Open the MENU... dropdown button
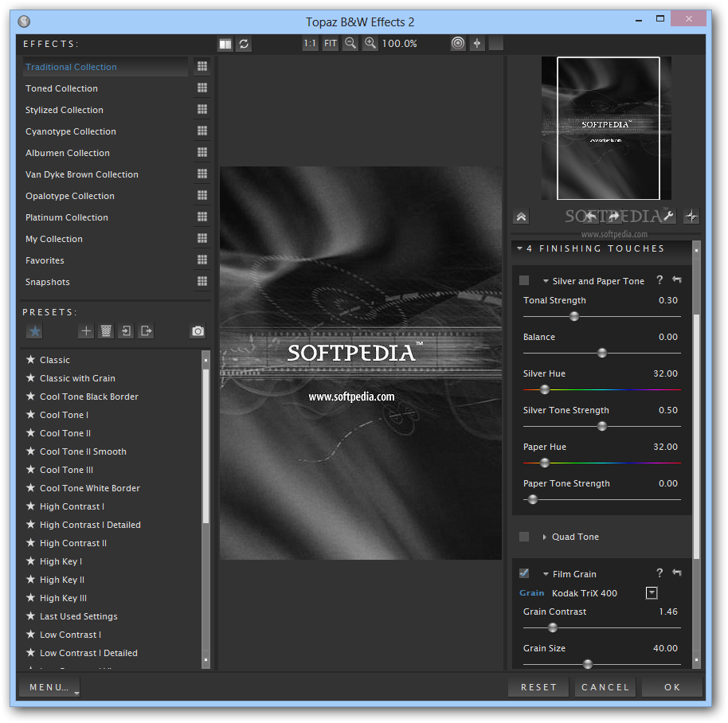Image resolution: width=728 pixels, height=723 pixels. 49,687
